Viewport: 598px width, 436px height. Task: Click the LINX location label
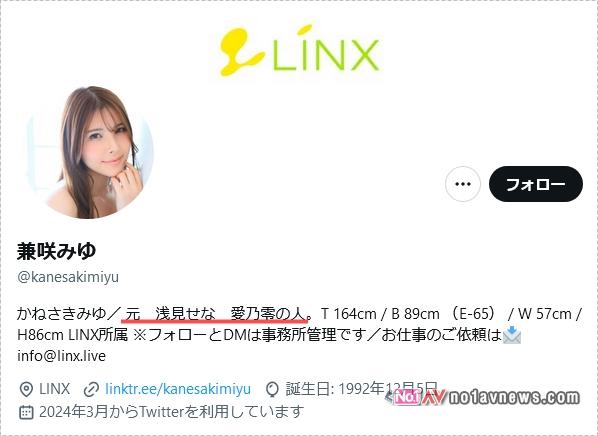point(55,389)
